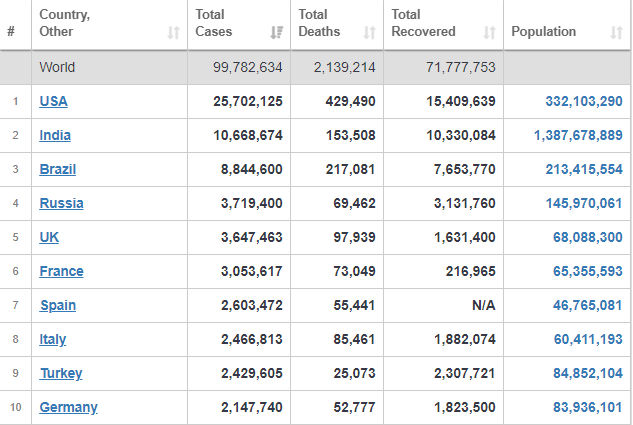
Task: Open the India country link
Action: [55, 135]
